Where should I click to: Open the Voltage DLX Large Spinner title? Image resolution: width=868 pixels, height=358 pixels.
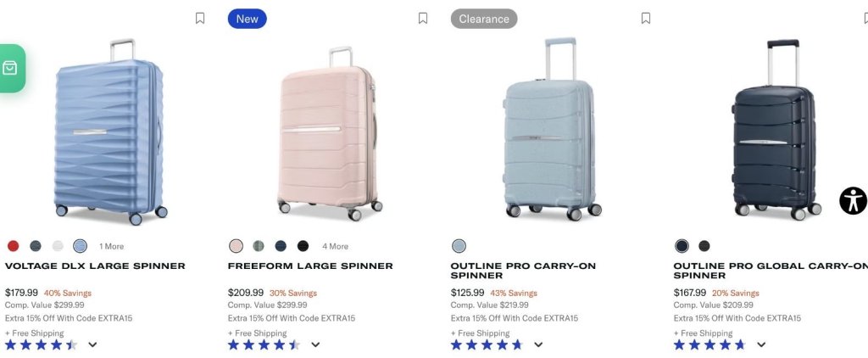coord(95,266)
